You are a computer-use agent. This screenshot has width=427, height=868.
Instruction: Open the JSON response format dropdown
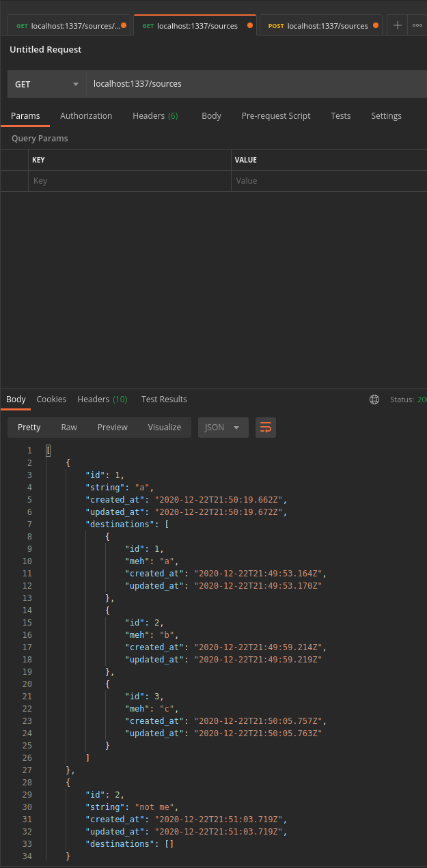pyautogui.click(x=222, y=427)
